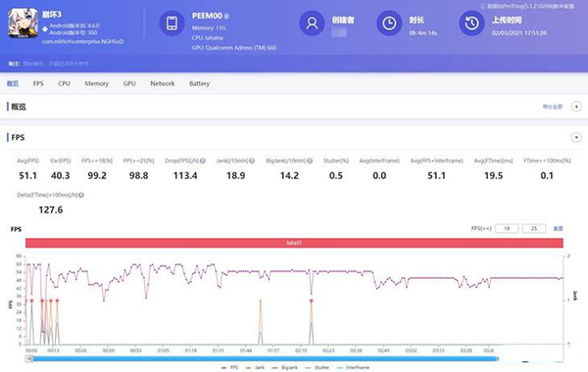Toggle the Jank series in the chart legend
Viewport: 588px width, 372px height.
tap(256, 367)
